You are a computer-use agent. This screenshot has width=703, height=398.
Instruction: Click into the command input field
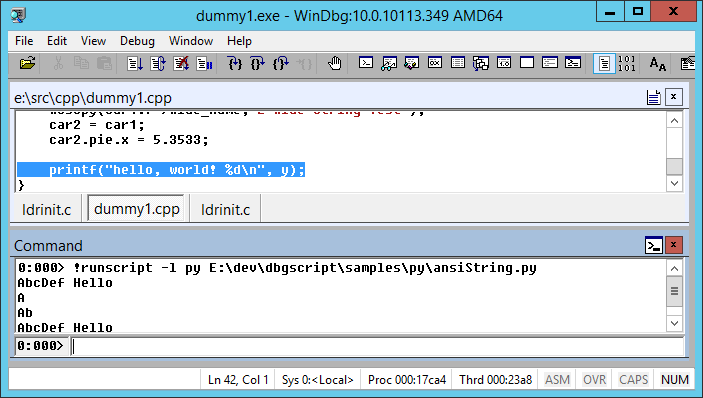click(377, 346)
